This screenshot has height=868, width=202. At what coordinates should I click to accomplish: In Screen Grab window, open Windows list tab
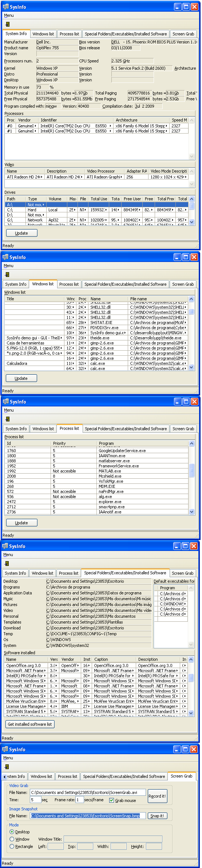coord(41,776)
